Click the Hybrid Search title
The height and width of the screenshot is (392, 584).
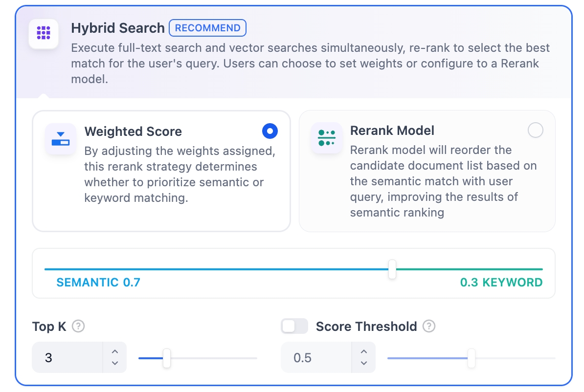(118, 28)
